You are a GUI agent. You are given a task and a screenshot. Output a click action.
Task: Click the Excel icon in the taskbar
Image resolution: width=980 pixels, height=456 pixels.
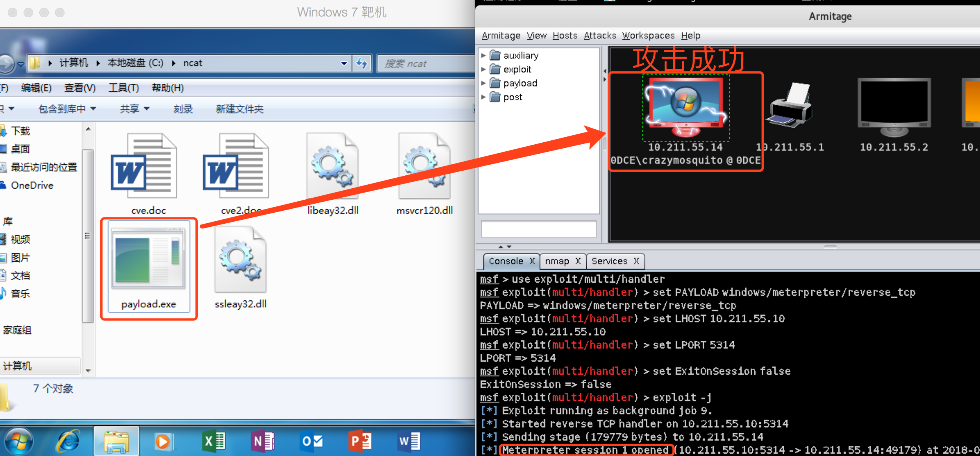coord(214,441)
